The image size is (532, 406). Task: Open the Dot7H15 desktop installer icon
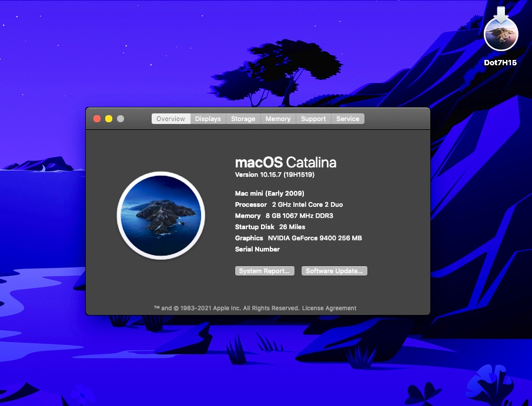501,30
